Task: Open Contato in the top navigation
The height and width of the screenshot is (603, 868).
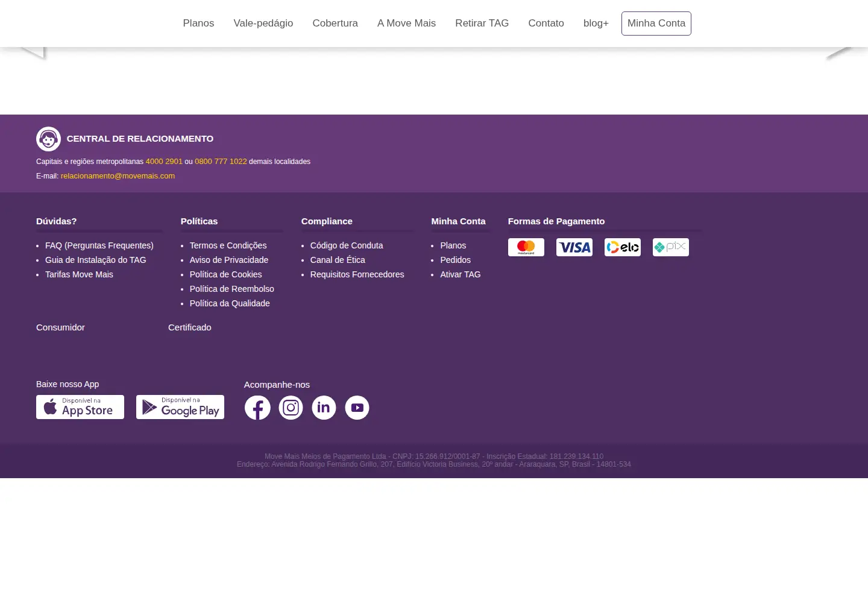Action: click(x=546, y=24)
